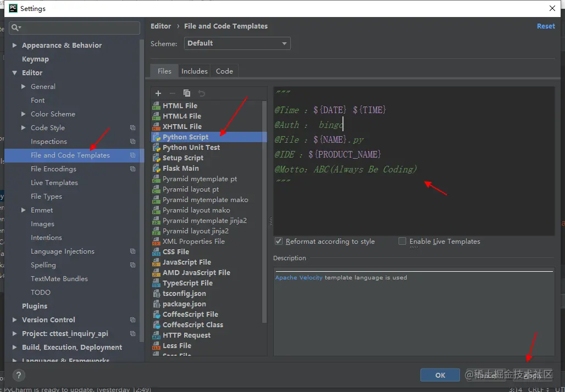
Task: Click the HTTP Request template icon
Action: click(156, 335)
